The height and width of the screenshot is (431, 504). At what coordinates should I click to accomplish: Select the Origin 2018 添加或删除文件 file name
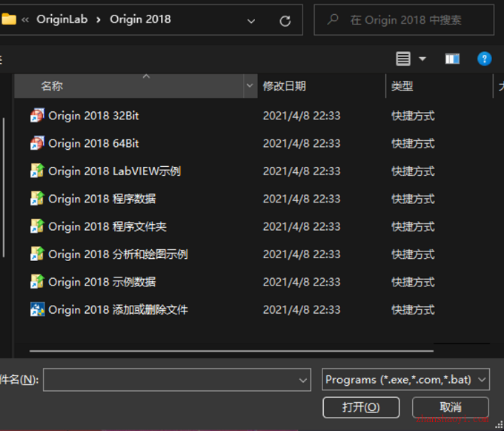118,310
